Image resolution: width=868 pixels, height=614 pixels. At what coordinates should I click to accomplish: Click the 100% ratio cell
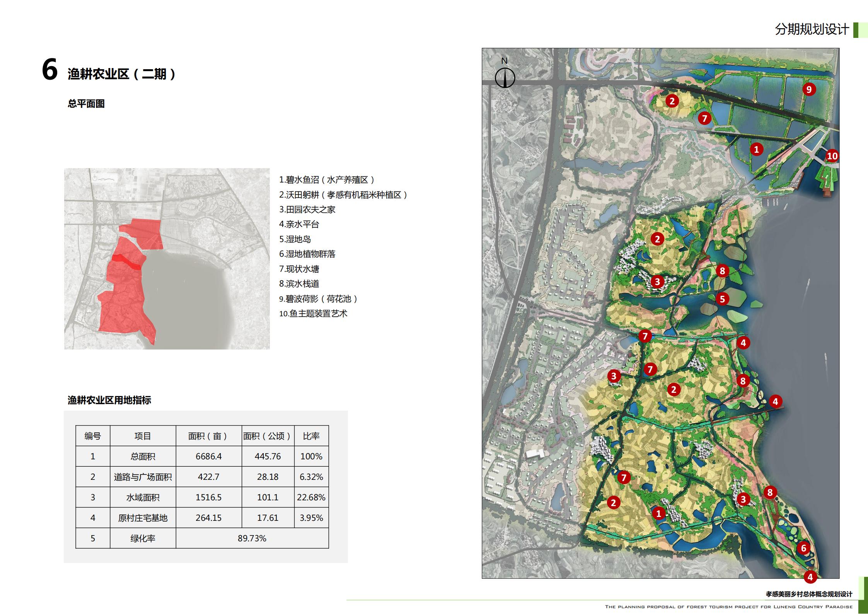(311, 457)
